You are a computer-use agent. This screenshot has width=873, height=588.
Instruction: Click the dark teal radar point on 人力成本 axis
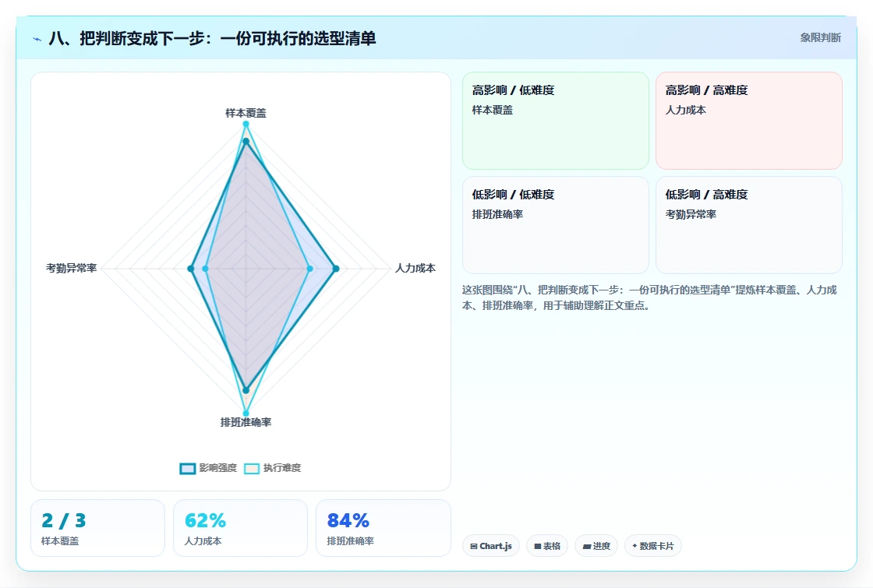(x=336, y=269)
